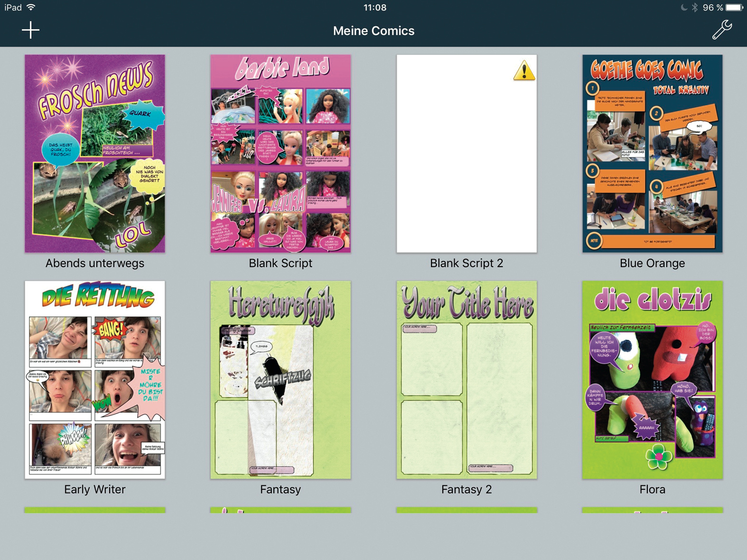The height and width of the screenshot is (560, 747).
Task: Tap the Wi-Fi status icon
Action: point(31,8)
